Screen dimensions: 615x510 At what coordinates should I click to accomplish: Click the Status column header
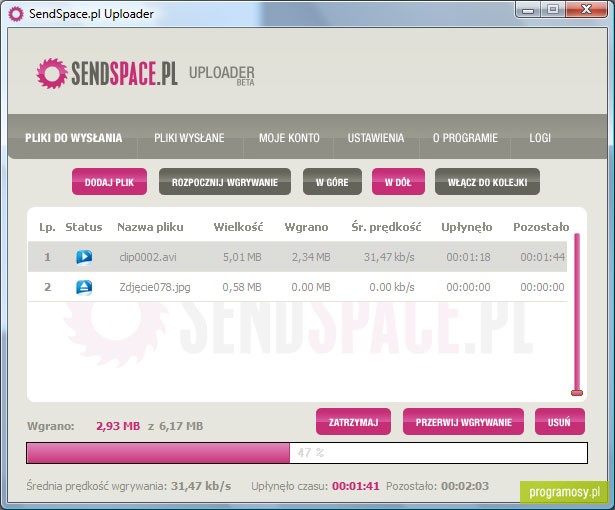pos(84,227)
